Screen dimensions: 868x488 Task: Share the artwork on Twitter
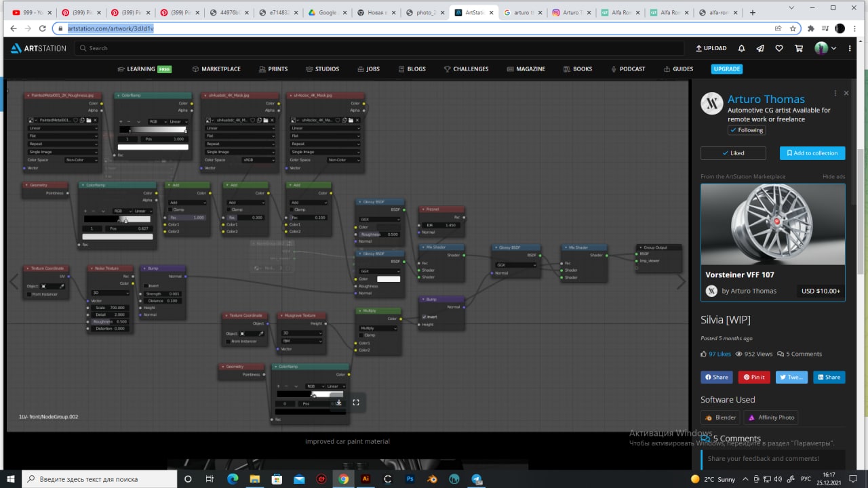(792, 377)
